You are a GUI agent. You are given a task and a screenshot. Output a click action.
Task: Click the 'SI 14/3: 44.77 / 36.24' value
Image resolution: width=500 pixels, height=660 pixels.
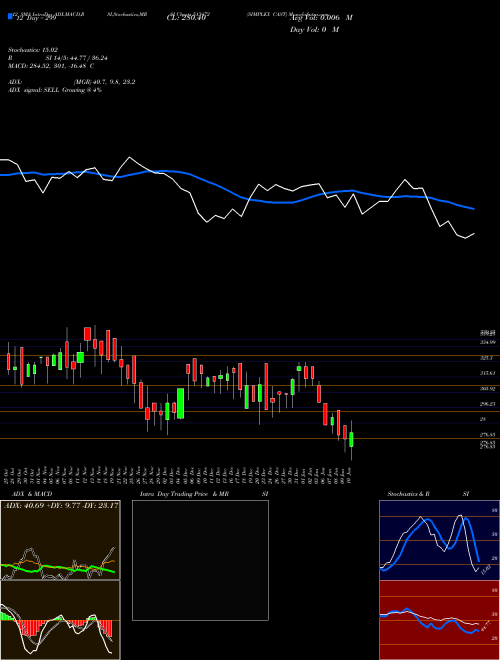[x=77, y=58]
